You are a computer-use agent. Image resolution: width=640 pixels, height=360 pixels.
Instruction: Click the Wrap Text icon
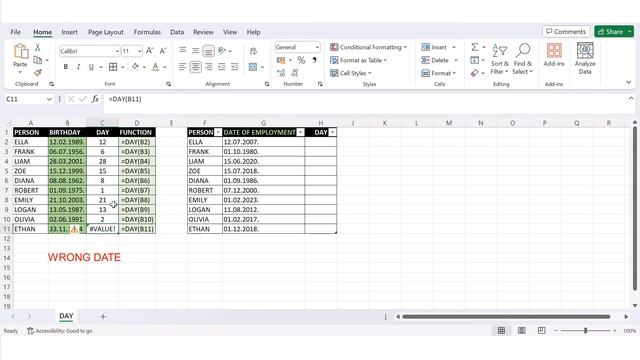[x=253, y=51]
